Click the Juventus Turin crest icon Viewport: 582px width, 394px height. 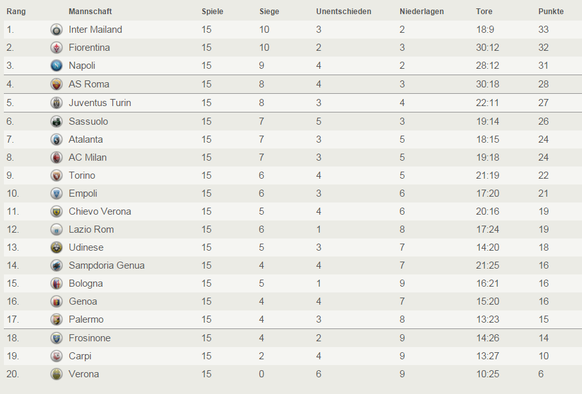tap(56, 103)
